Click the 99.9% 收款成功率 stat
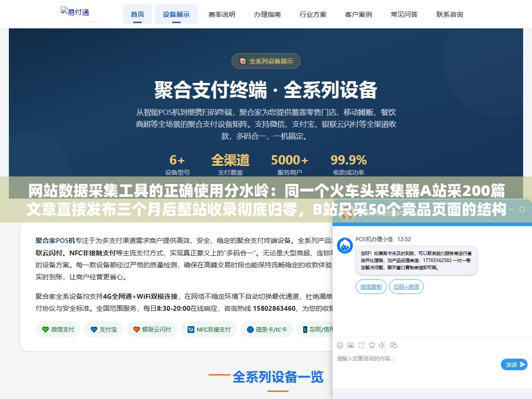Viewport: 532px width, 399px height. pyautogui.click(x=348, y=164)
